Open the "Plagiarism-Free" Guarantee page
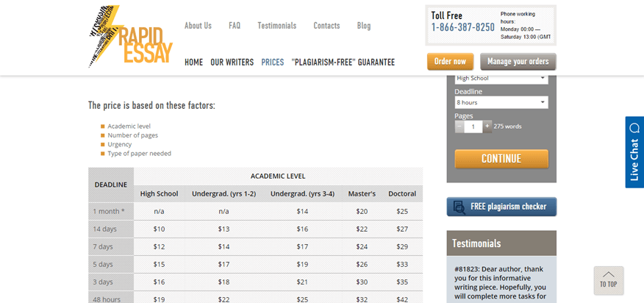644x303 pixels. (343, 63)
